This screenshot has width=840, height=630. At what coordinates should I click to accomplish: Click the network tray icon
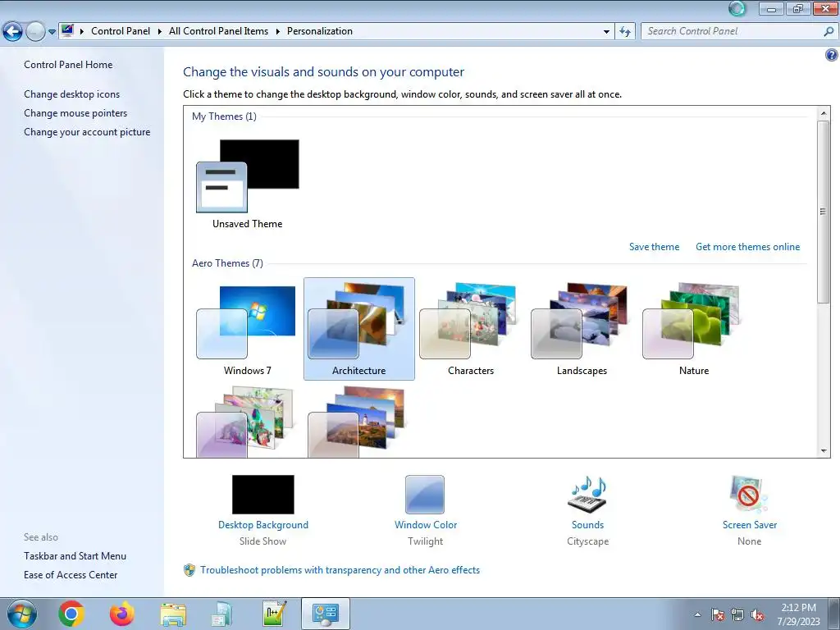coord(737,614)
